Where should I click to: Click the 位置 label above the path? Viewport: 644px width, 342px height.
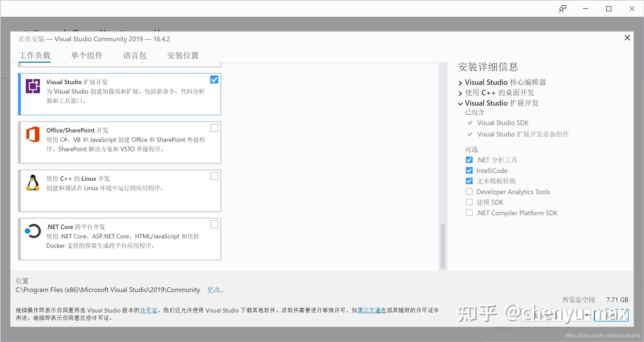pos(22,281)
